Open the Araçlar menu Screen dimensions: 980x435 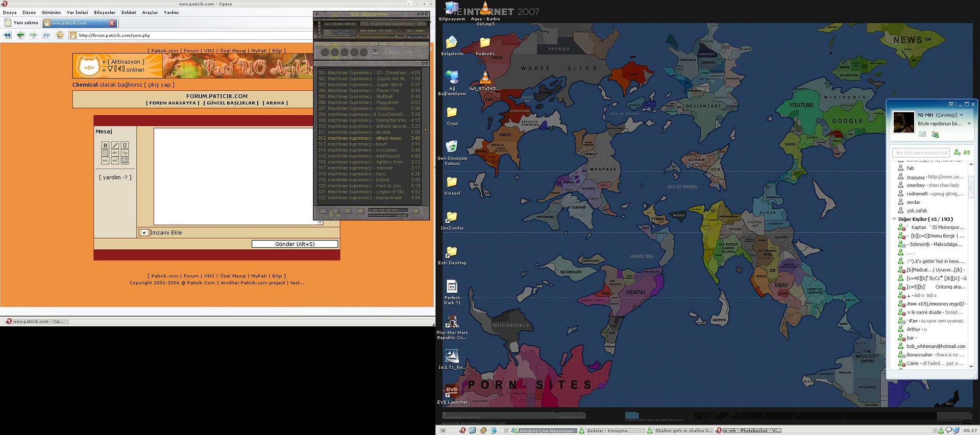pos(150,12)
